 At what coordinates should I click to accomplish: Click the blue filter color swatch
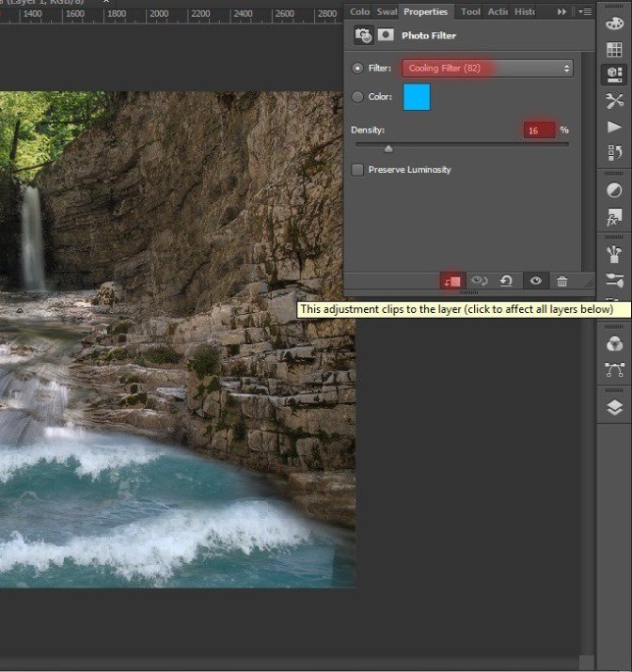[417, 97]
